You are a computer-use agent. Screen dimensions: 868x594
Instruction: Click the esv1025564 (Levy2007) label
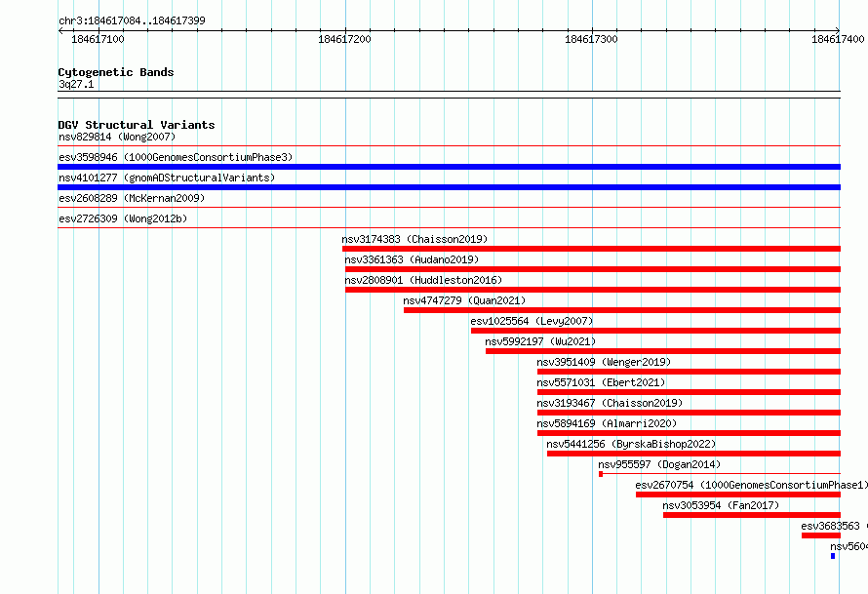pos(532,321)
